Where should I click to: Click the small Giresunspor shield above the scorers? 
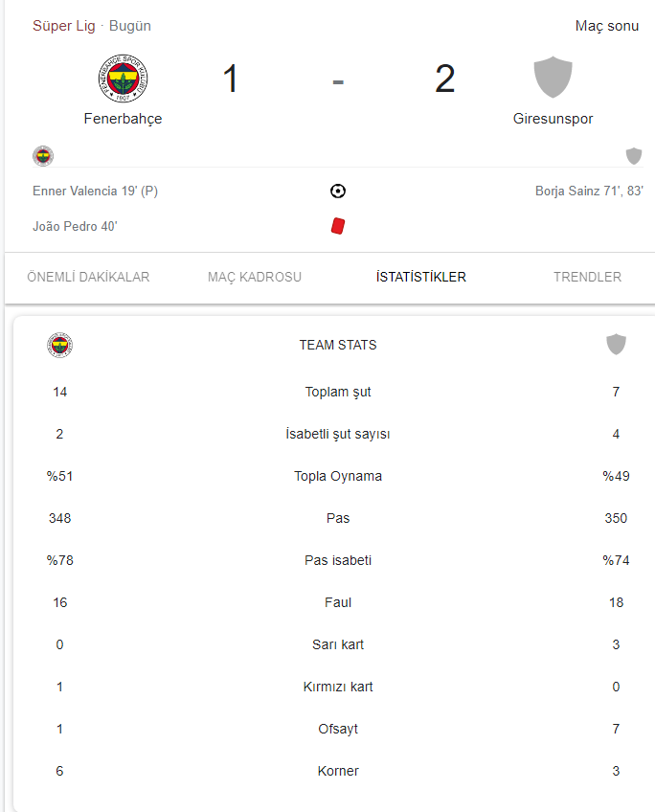634,156
